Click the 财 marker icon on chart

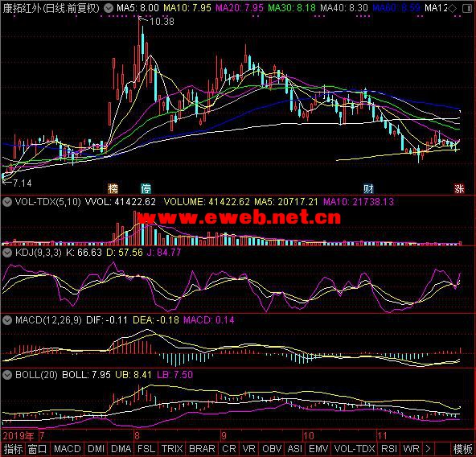click(368, 189)
